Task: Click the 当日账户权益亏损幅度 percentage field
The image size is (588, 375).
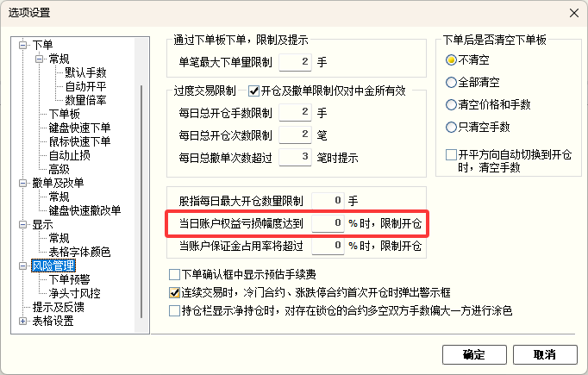Action: (328, 223)
